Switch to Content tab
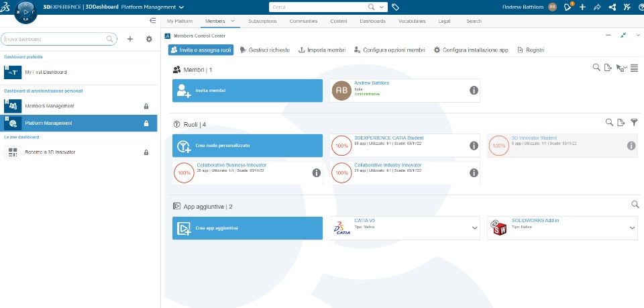This screenshot has width=644, height=308. pyautogui.click(x=338, y=21)
